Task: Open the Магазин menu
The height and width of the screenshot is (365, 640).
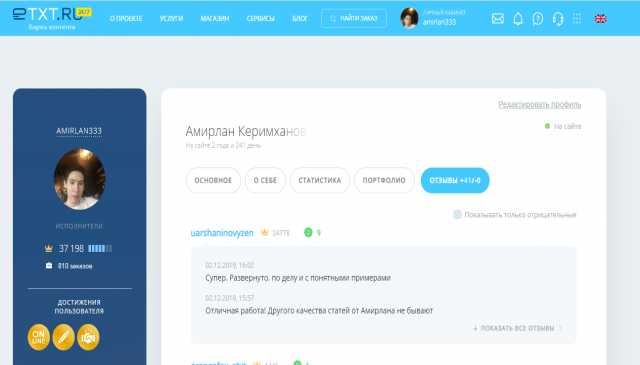Action: (215, 19)
